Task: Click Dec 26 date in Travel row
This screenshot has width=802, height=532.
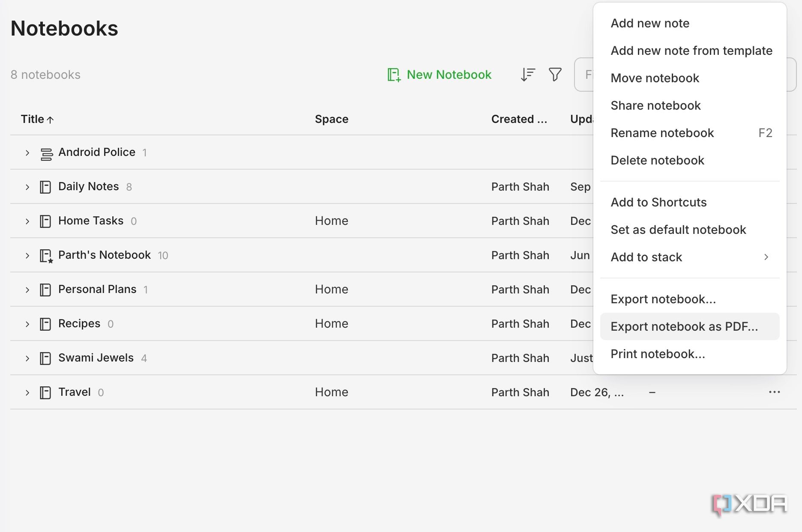Action: (x=597, y=392)
